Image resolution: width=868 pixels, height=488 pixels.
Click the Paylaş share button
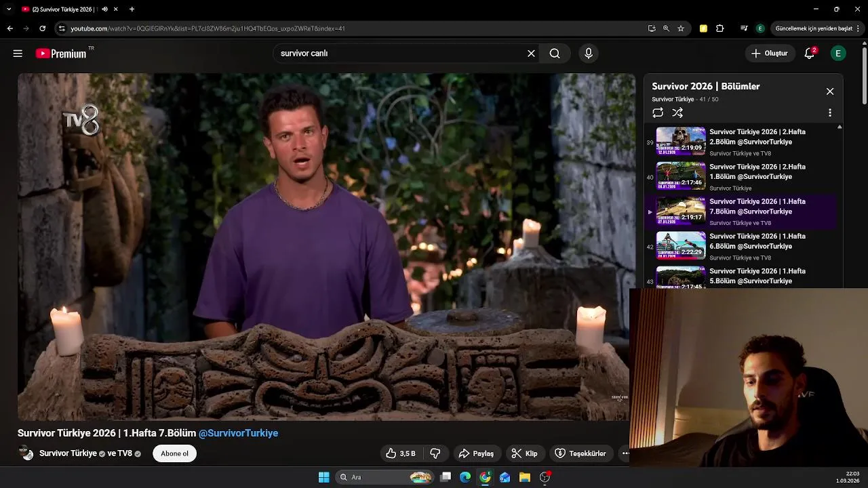click(476, 453)
